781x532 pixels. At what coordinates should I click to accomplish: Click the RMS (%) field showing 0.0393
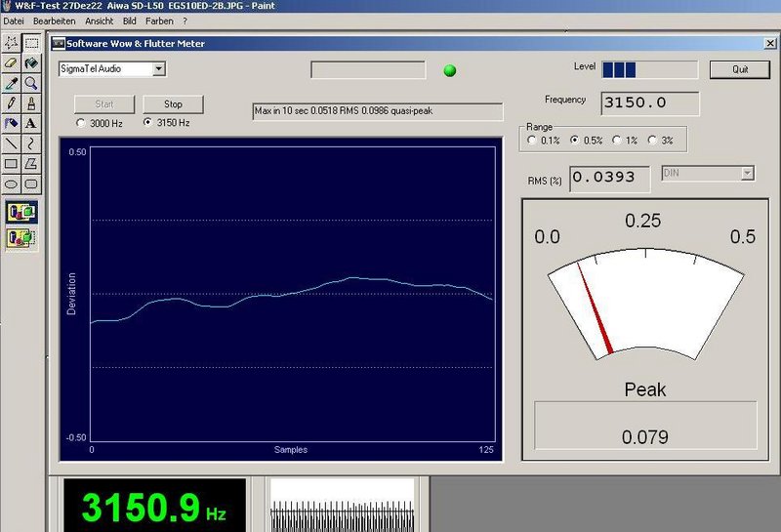(x=609, y=179)
